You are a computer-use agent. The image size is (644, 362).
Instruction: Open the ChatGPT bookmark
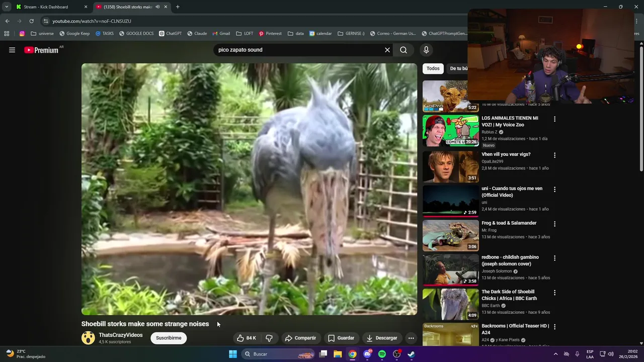click(170, 34)
